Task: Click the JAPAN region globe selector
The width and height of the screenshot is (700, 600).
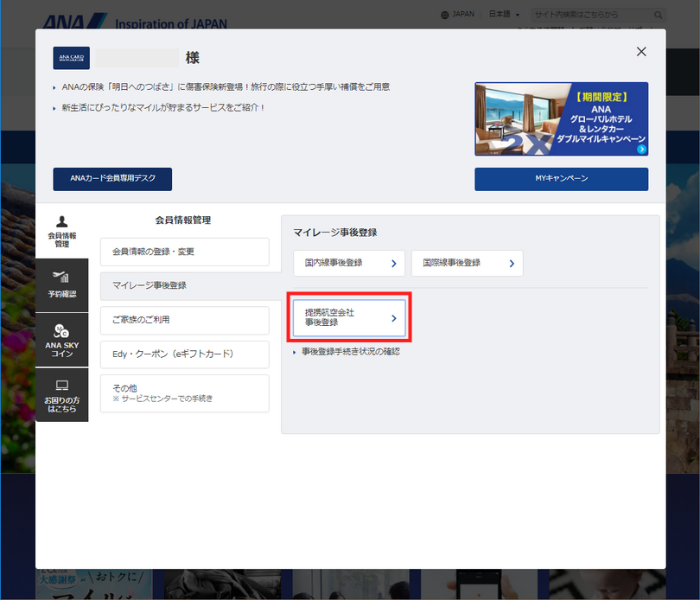Action: click(x=457, y=15)
